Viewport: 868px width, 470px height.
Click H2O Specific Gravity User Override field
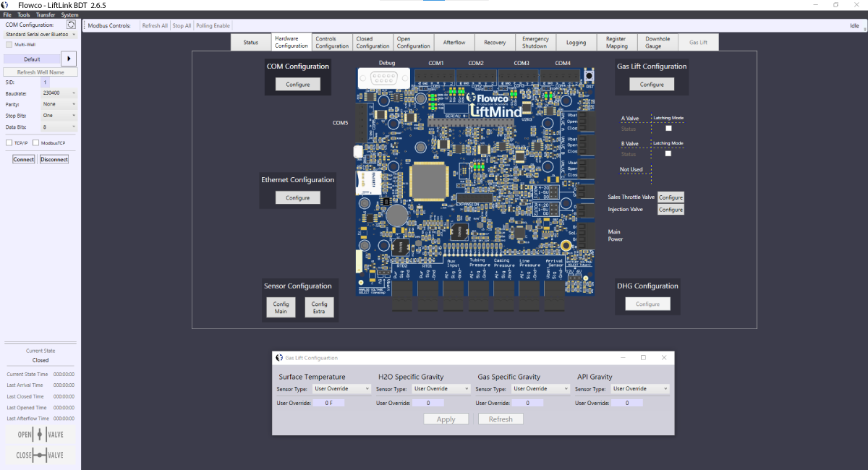pos(429,403)
